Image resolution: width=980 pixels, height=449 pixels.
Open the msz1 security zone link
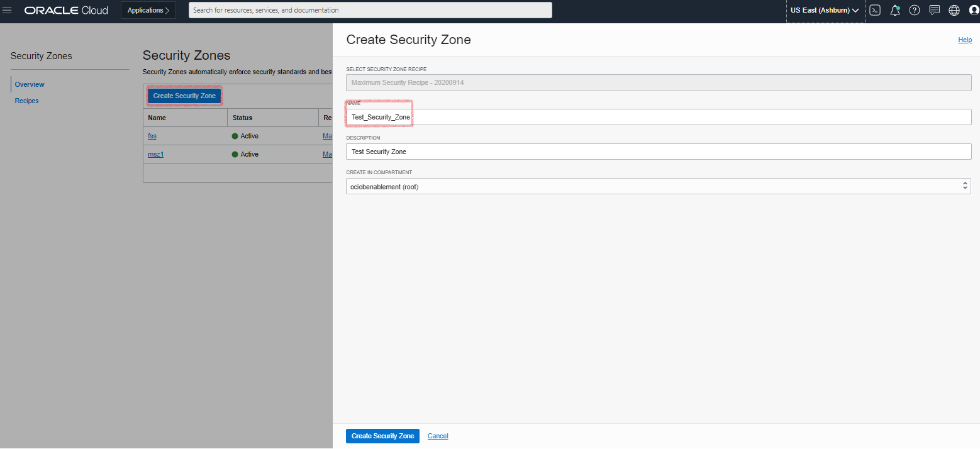click(x=155, y=154)
